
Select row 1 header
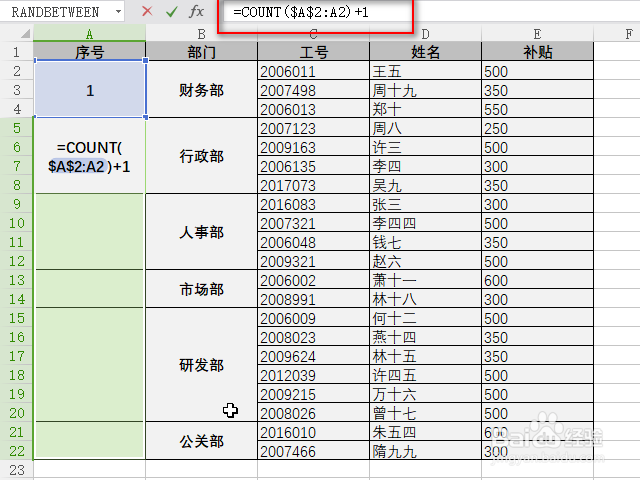pos(16,52)
